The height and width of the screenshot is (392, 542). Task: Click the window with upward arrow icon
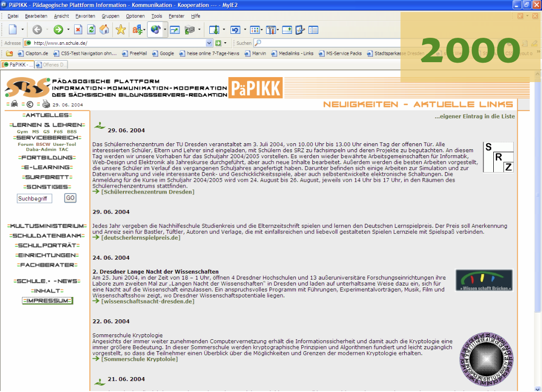287,30
